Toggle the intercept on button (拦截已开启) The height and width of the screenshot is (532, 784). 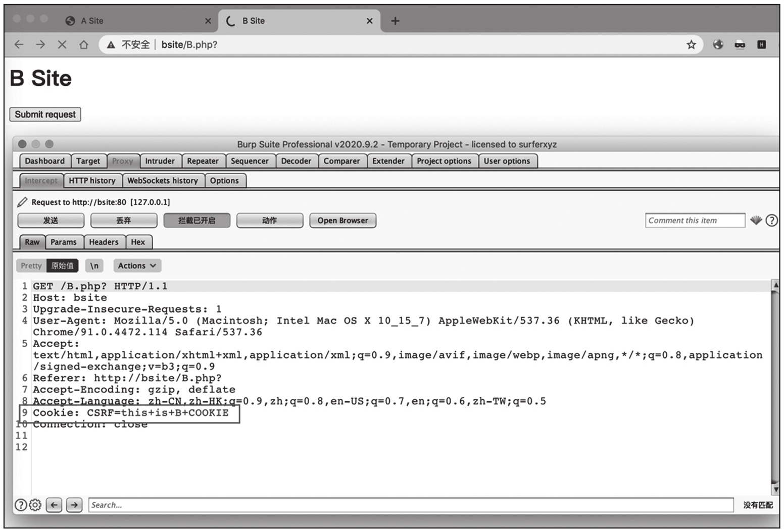[x=197, y=221]
